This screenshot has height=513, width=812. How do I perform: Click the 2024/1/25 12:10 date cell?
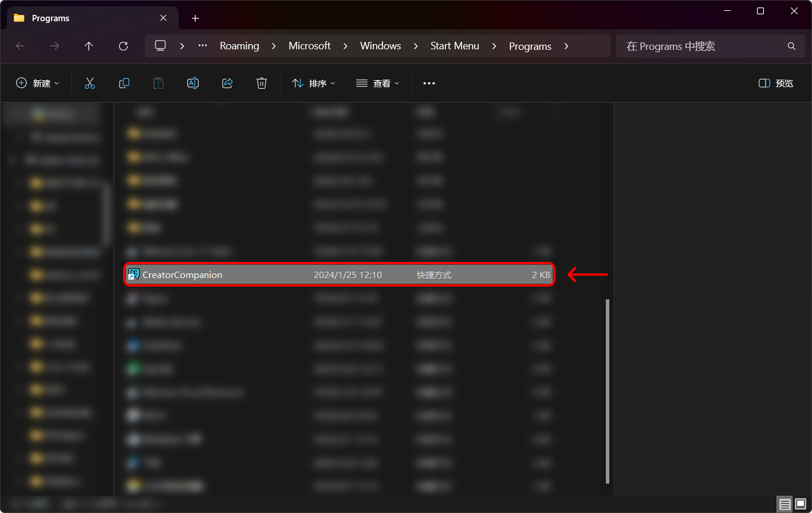point(348,275)
